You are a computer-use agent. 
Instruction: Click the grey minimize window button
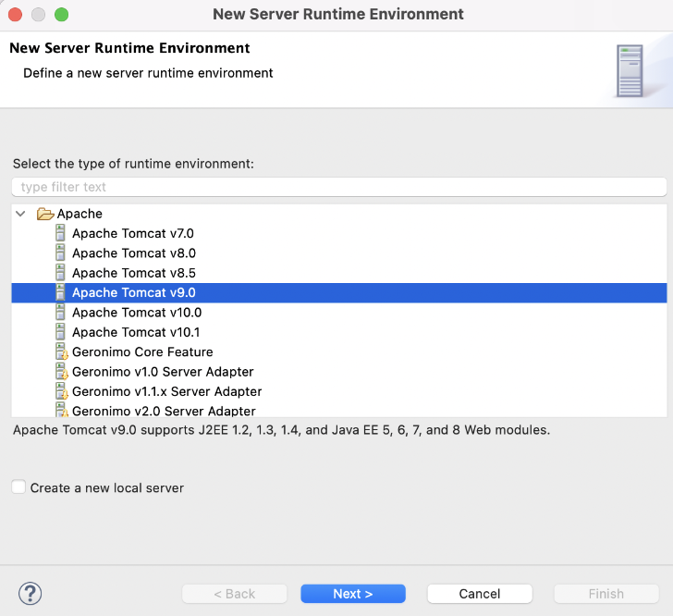38,15
